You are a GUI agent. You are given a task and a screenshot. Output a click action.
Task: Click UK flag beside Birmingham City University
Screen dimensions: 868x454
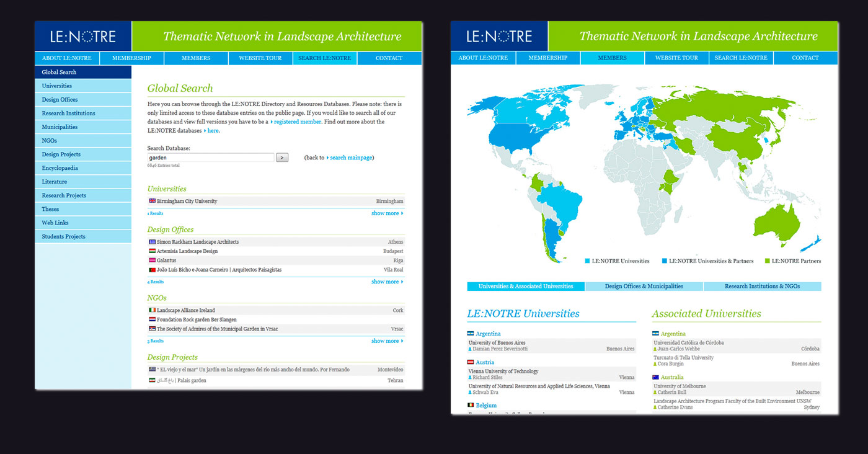pos(153,201)
